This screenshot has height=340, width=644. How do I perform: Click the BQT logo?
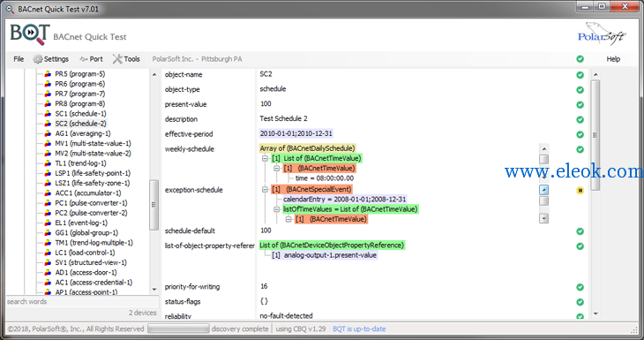point(30,34)
